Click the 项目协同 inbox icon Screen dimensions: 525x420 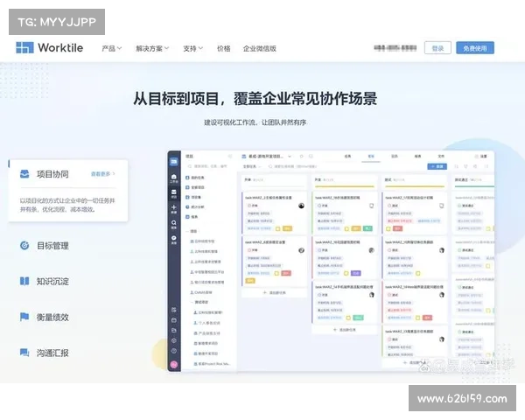click(x=24, y=174)
